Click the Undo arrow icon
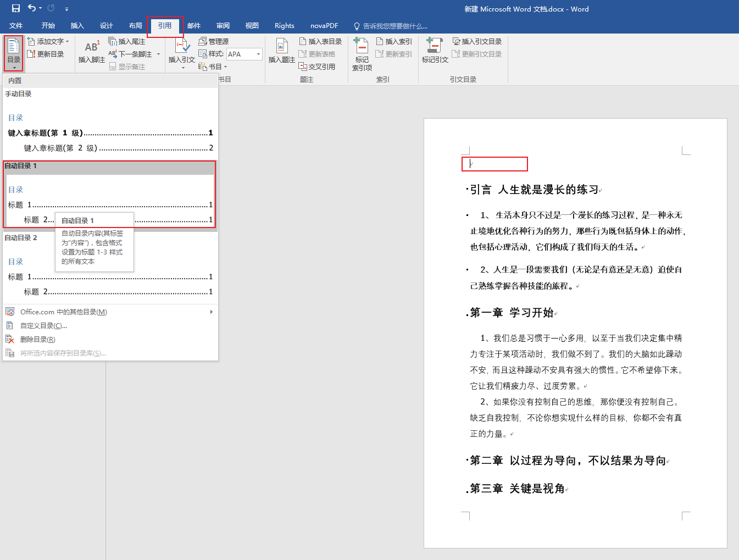 pyautogui.click(x=32, y=8)
